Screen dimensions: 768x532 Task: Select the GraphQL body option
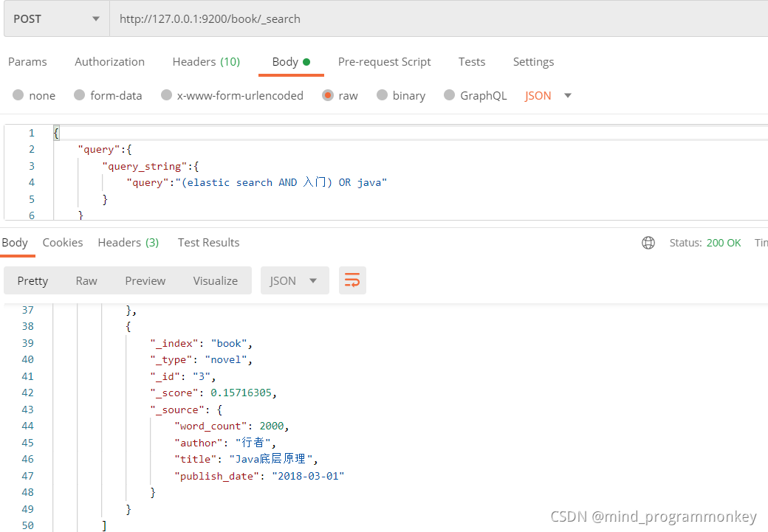click(475, 95)
